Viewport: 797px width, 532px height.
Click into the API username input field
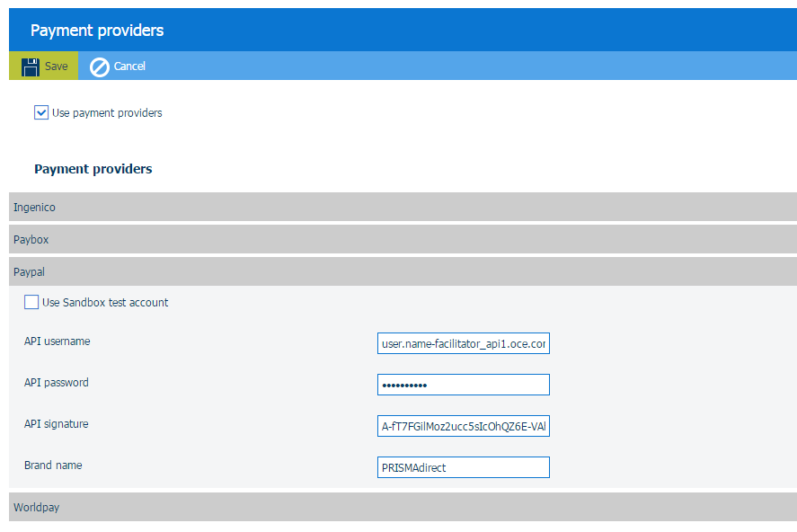point(463,344)
